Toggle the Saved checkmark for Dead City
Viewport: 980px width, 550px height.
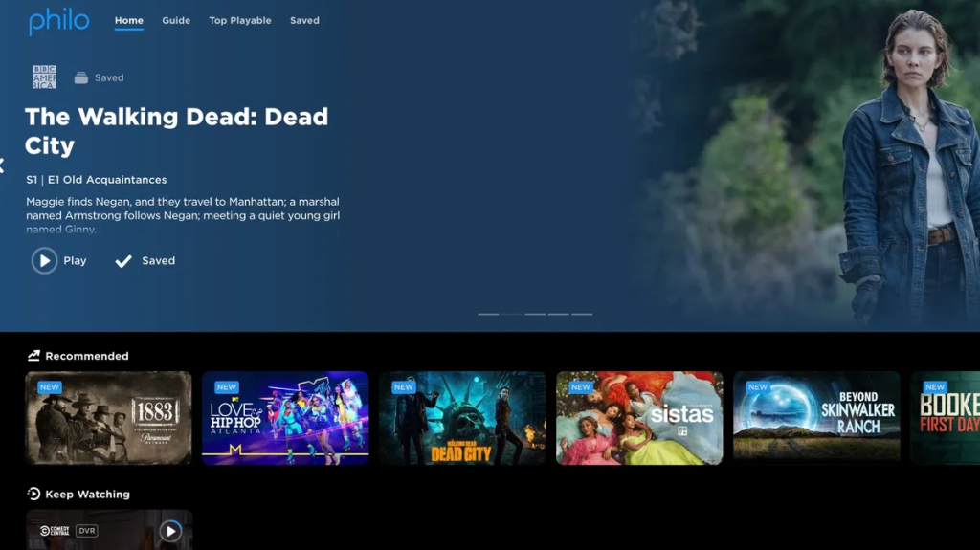[x=145, y=260]
